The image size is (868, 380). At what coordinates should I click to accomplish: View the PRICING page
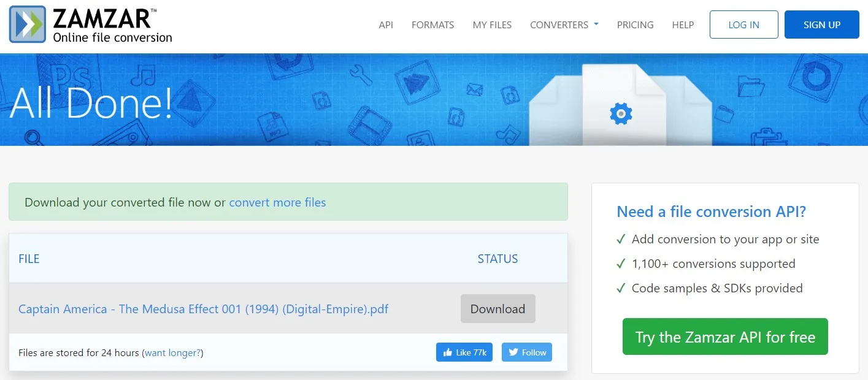[x=635, y=25]
